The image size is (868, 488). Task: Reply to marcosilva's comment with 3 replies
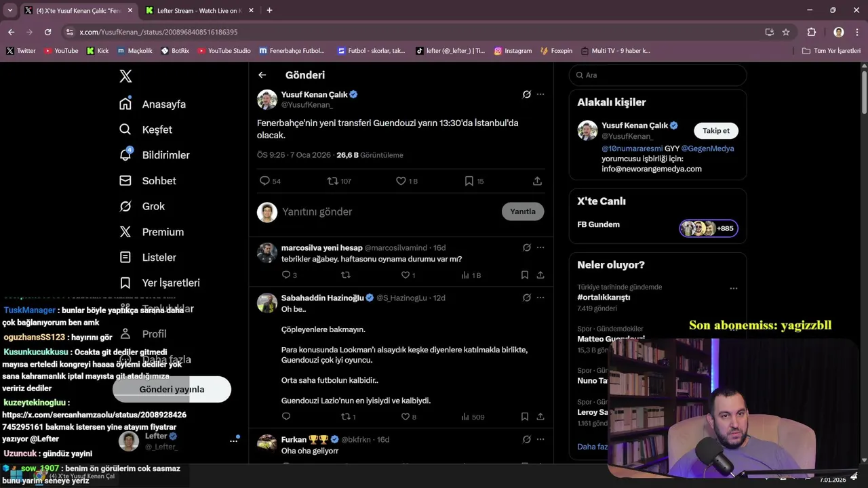pos(289,275)
